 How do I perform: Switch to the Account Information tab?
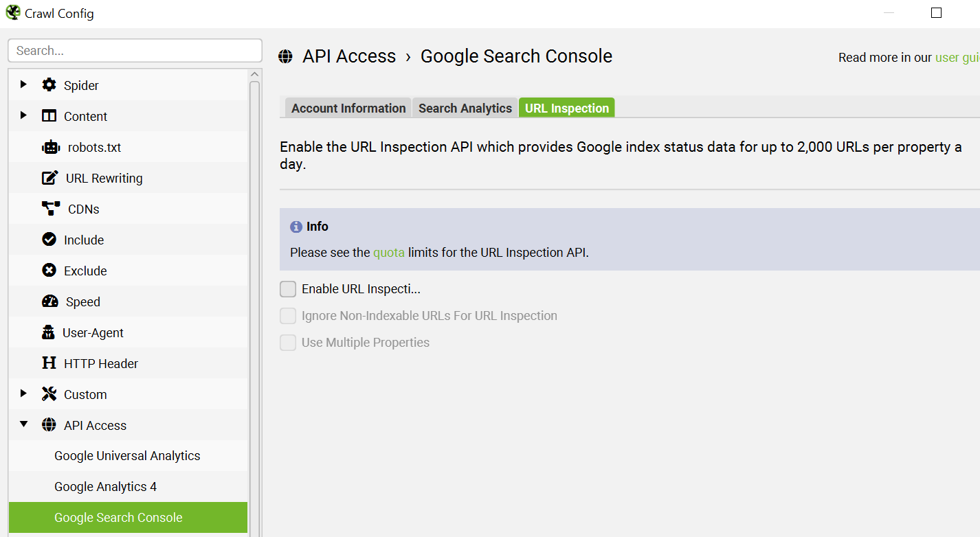[x=348, y=108]
